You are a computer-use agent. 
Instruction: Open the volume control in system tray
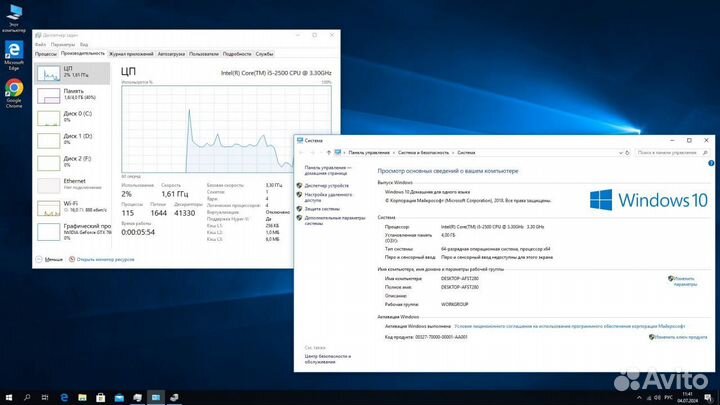(657, 398)
